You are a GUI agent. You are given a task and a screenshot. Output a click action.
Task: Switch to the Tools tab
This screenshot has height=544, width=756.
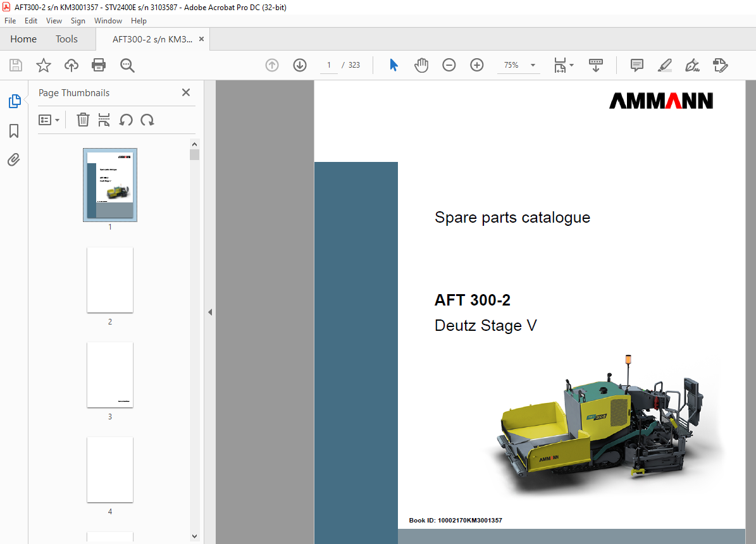[66, 39]
